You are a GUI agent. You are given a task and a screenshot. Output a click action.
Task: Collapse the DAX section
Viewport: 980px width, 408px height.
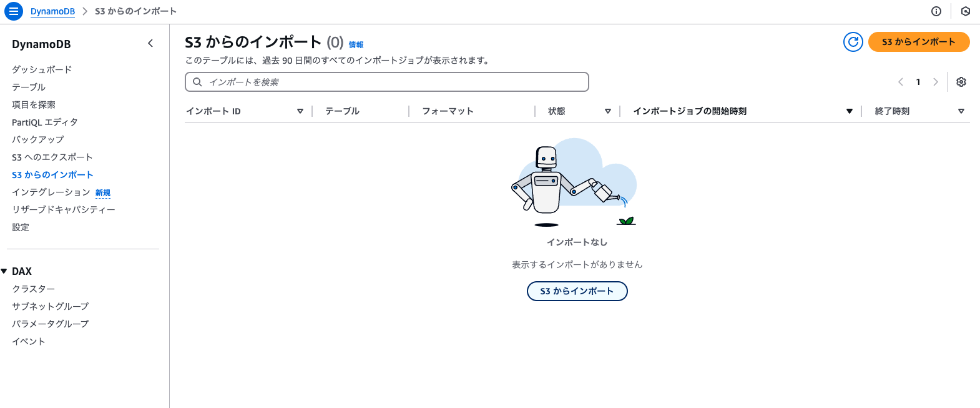tap(4, 271)
